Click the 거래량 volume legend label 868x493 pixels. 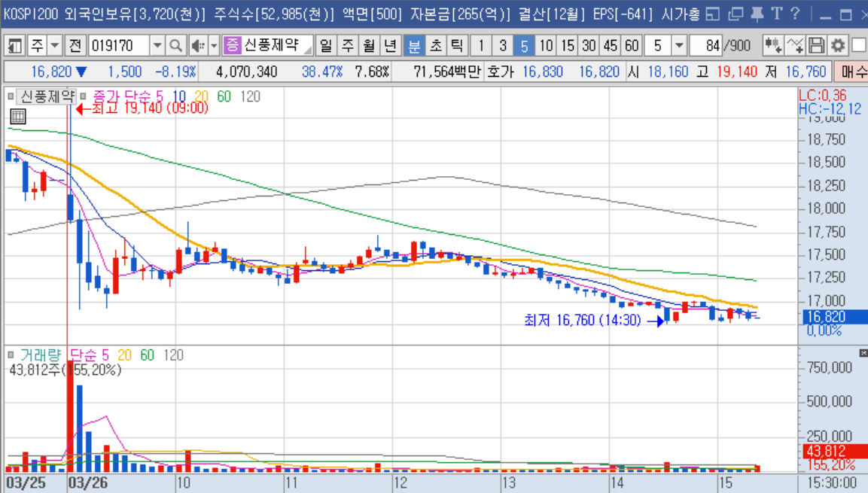41,355
